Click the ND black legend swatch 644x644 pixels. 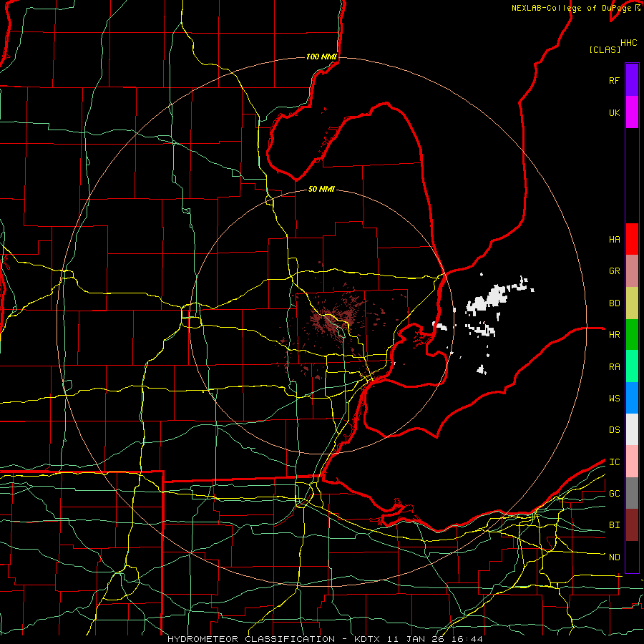632,557
